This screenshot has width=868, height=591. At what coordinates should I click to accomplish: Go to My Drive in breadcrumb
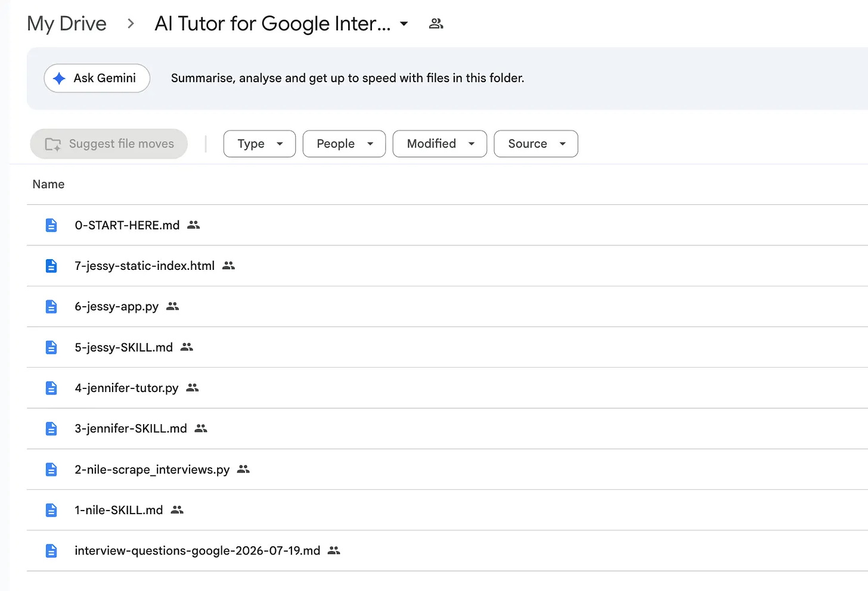(x=67, y=24)
